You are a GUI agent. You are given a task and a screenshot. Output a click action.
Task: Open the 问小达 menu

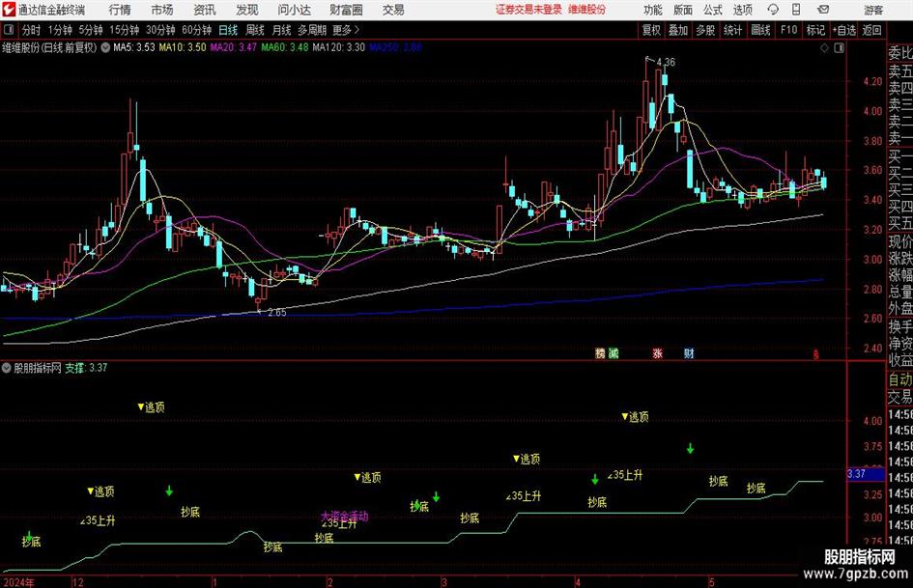(294, 10)
